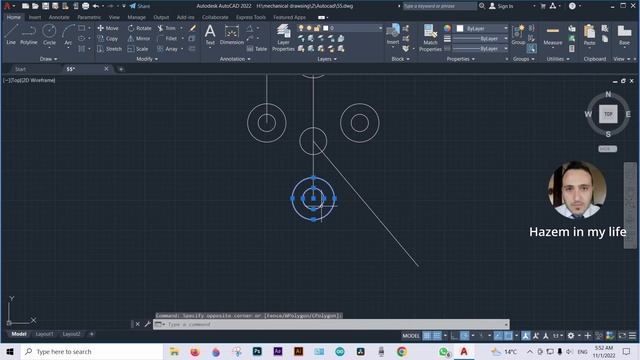Expand the Draw panel
Viewport: 640px width, 360px height.
49,59
